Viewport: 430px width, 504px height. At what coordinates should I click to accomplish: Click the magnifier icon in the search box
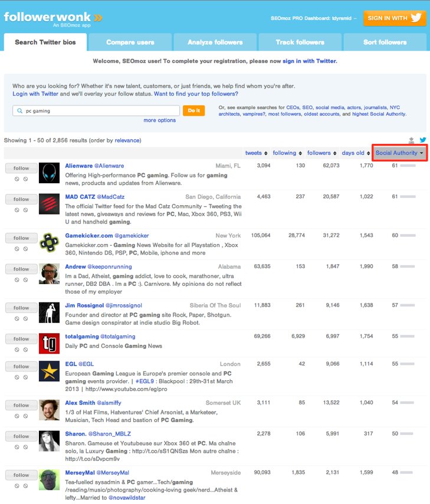click(19, 111)
